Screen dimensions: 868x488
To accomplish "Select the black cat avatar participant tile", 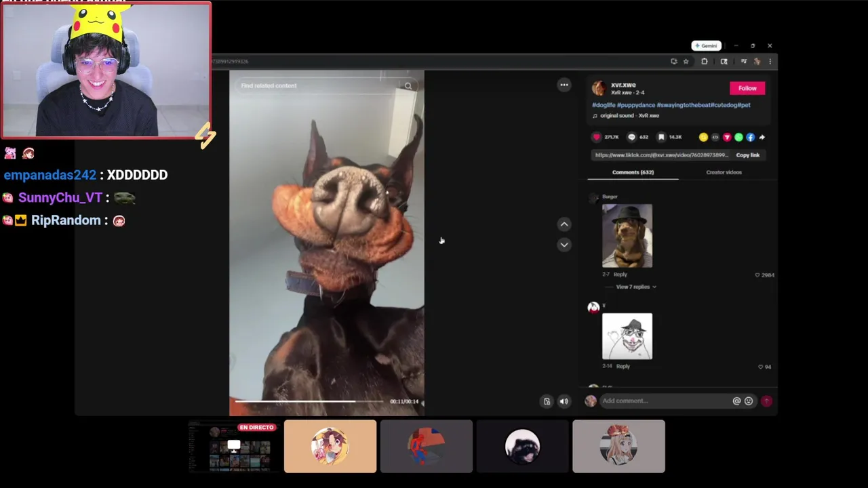I will (x=522, y=446).
